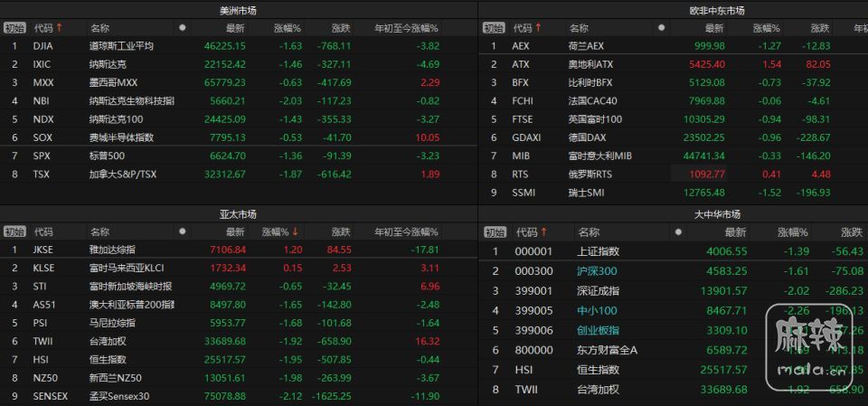Click the 涨幅% down arrow in 亚太市场

tap(295, 231)
